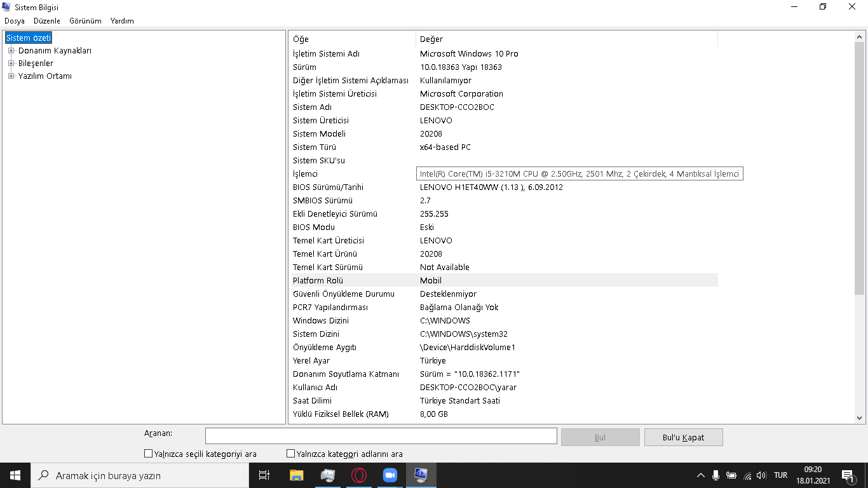
Task: Select Yüklü Fiziksel Bellek (RAM) row
Action: click(x=504, y=414)
